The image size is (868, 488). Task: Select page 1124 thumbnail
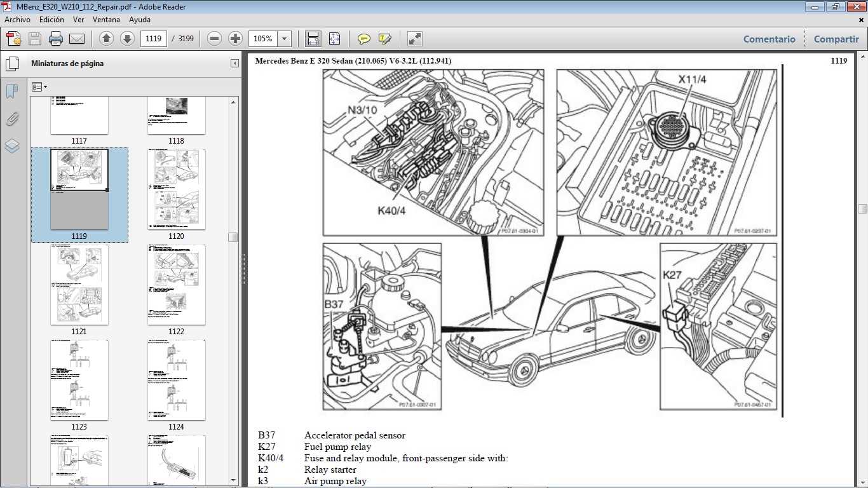click(x=177, y=380)
